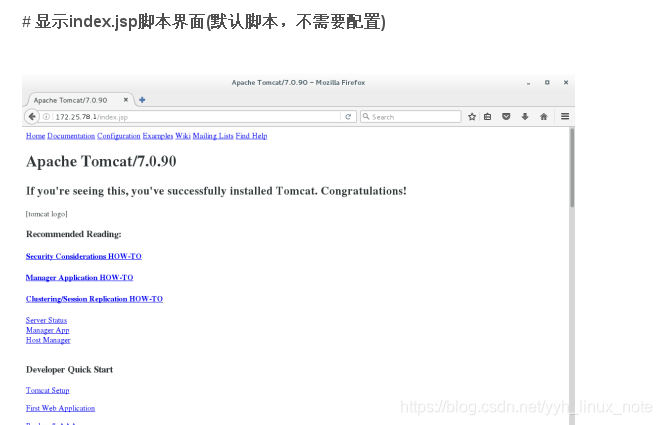Viewport: 662px width, 425px height.
Task: Open the First Web Application link
Action: (60, 408)
